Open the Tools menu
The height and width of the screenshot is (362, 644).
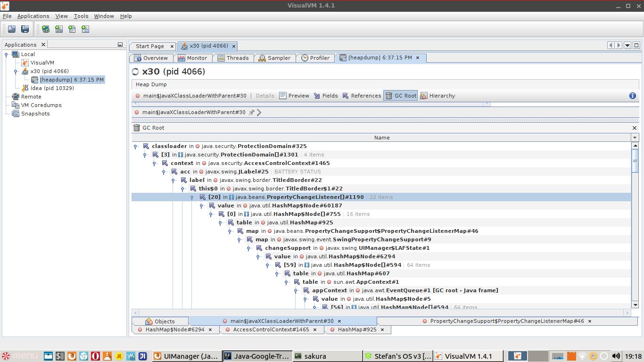81,16
